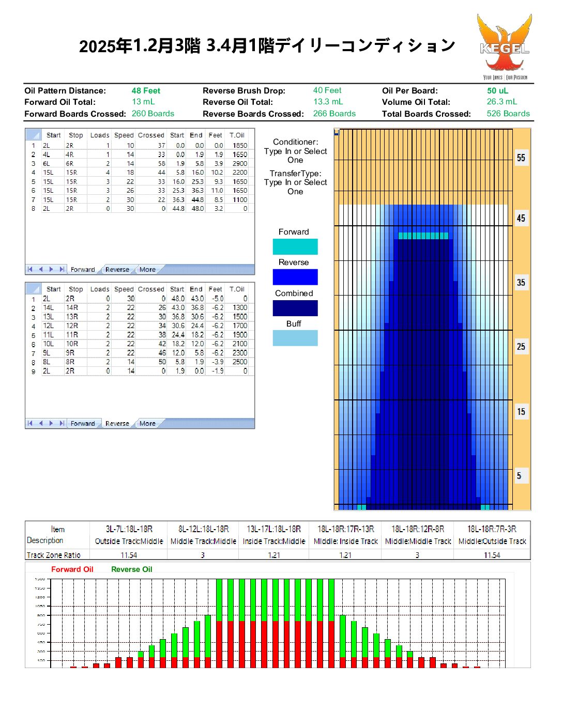Click the Conditioner 'Type In or Select One' field
Viewport: 563px width, 728px height.
coord(295,156)
